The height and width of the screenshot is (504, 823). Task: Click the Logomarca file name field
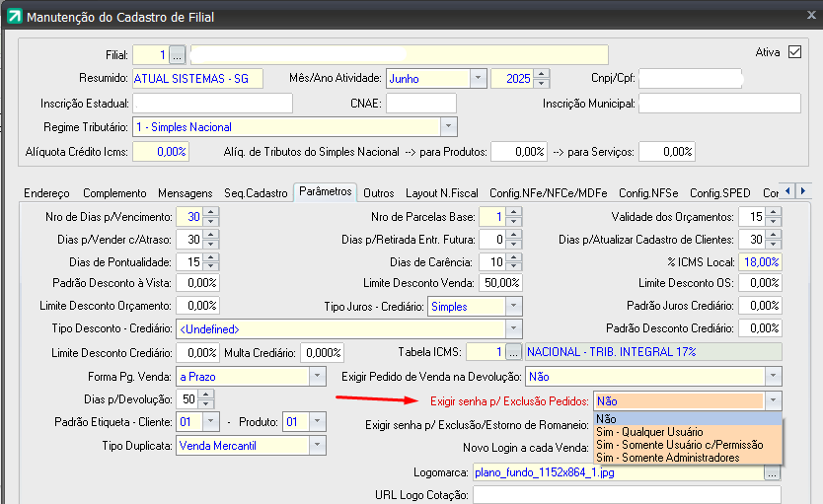[x=619, y=472]
